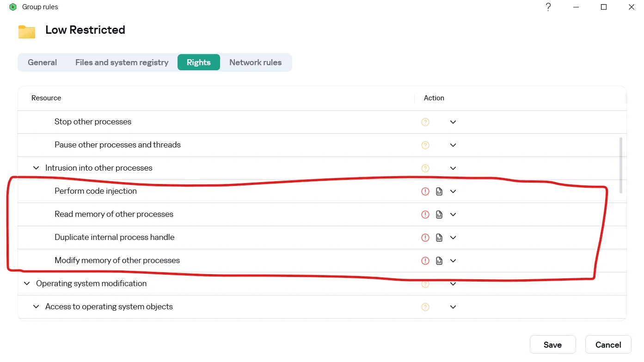Viewport: 644px width, 362px height.
Task: Open the action dropdown for Stop other processes
Action: pyautogui.click(x=453, y=122)
